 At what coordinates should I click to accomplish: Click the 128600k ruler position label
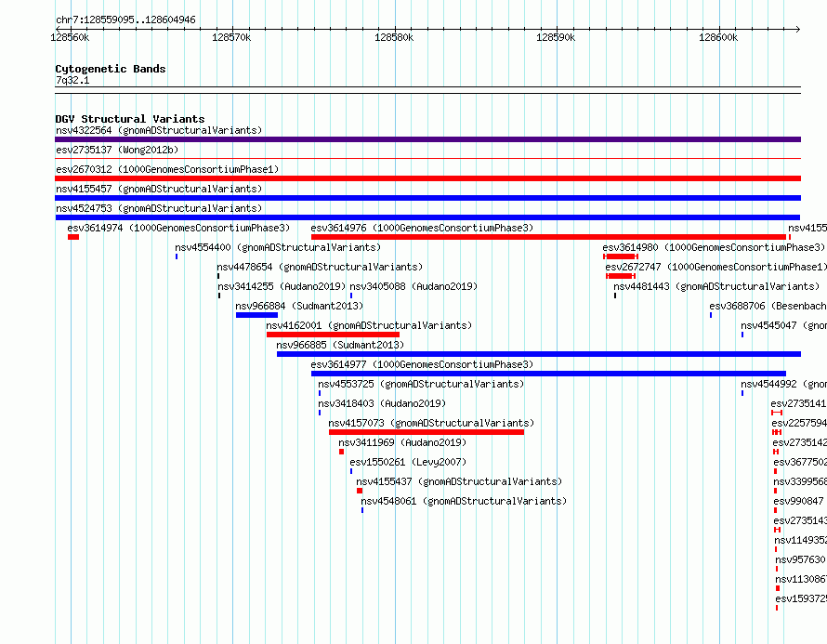click(718, 37)
